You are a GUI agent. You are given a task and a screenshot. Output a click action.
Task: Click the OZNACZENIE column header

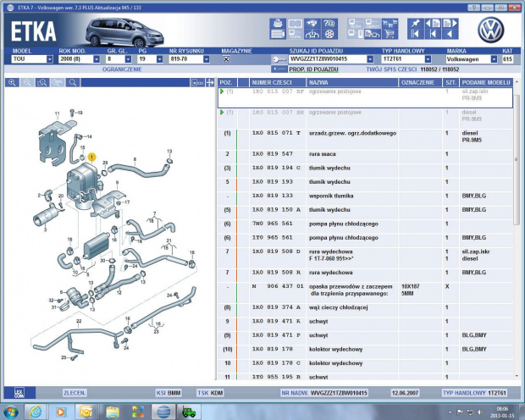(x=420, y=82)
